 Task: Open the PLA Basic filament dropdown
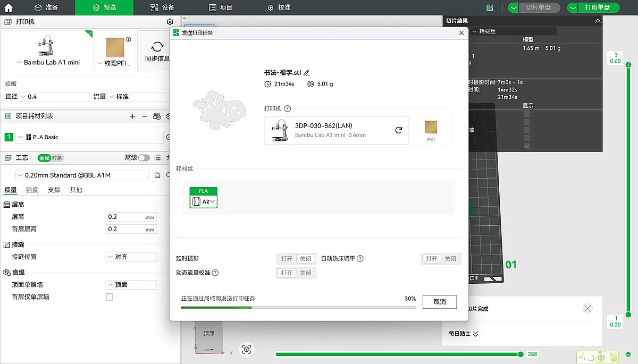(x=89, y=137)
